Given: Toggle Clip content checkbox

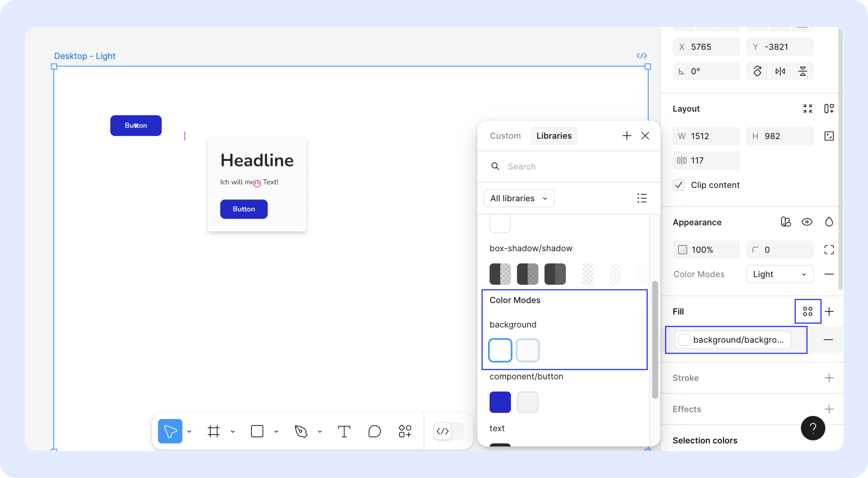Looking at the screenshot, I should pos(679,185).
